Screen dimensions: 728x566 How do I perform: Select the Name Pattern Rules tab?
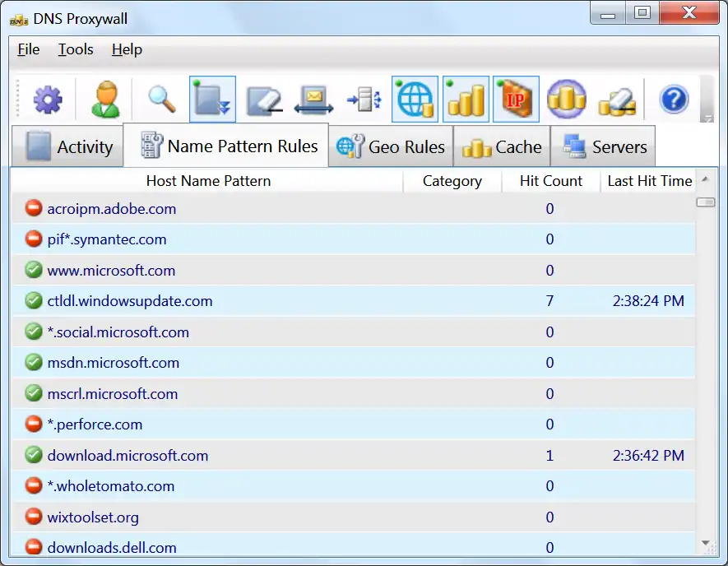coord(226,146)
